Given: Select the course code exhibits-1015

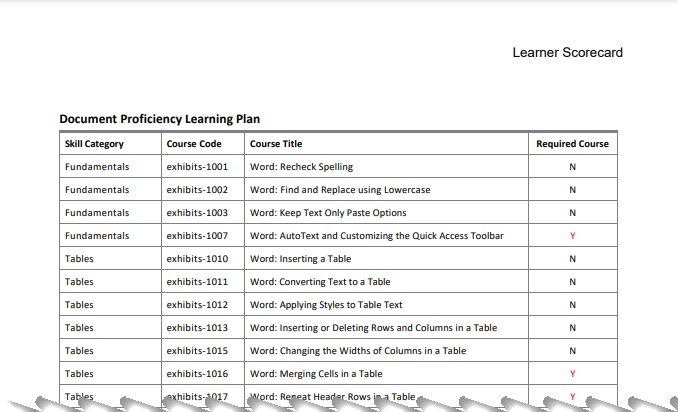Looking at the screenshot, I should 197,350.
